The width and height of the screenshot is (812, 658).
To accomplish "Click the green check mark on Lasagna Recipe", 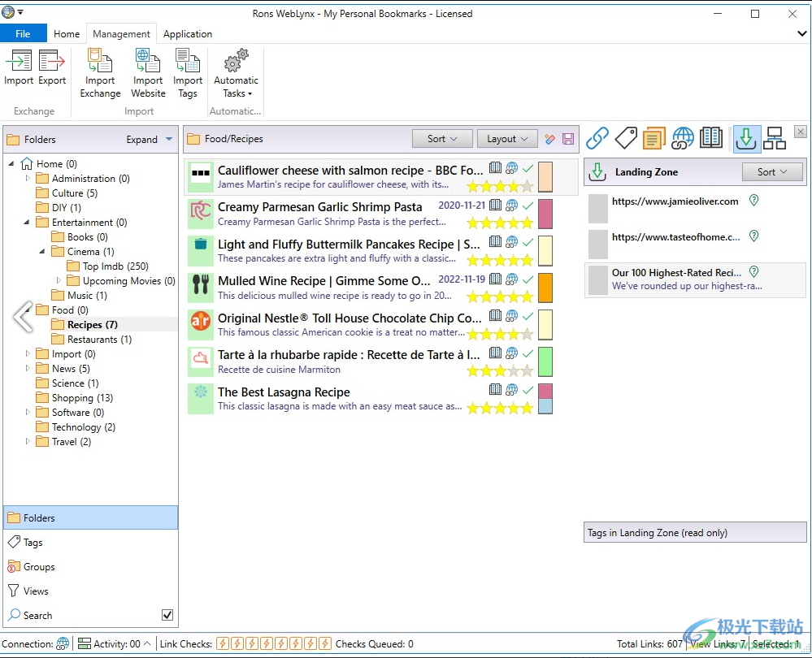I will pos(528,391).
